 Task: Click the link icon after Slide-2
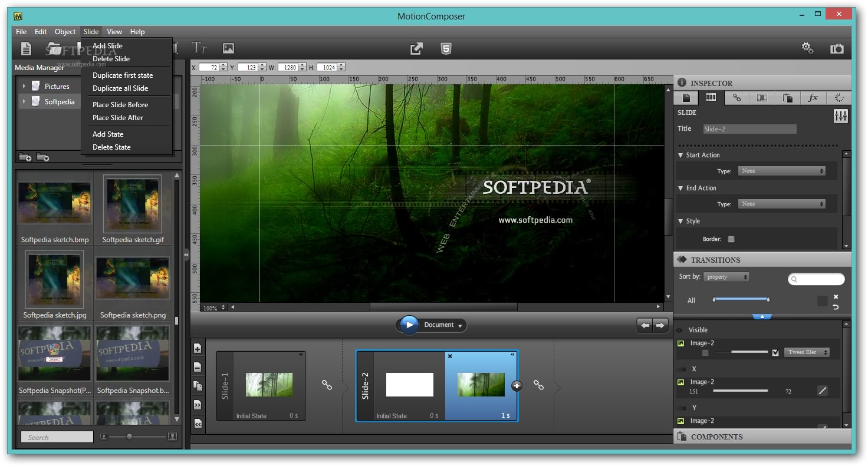click(x=538, y=385)
